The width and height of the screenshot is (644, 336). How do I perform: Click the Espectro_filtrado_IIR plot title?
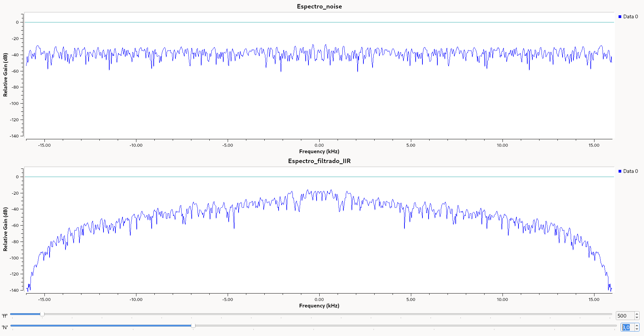319,161
